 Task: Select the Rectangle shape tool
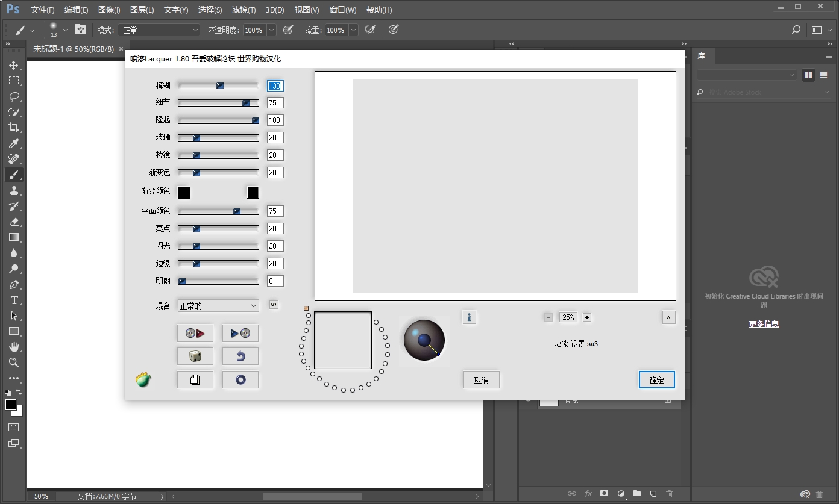(x=14, y=331)
